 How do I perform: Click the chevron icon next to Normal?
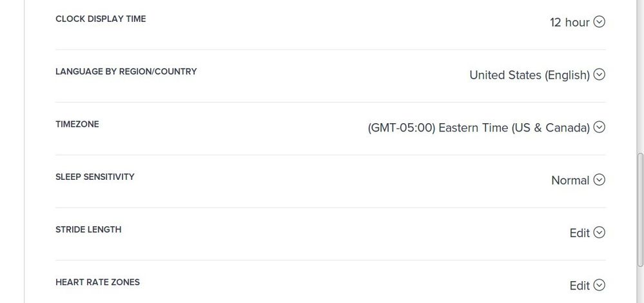point(600,180)
